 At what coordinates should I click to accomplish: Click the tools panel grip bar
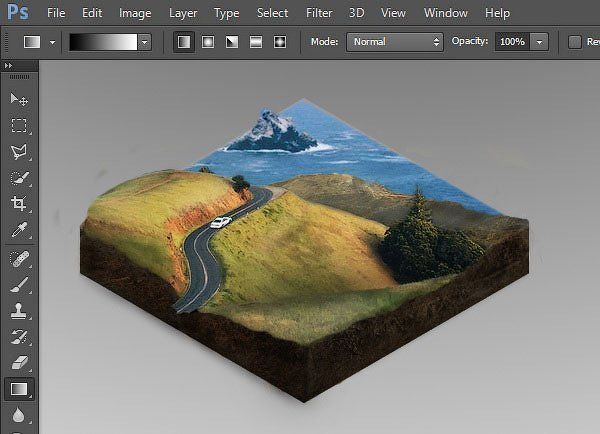[19, 77]
